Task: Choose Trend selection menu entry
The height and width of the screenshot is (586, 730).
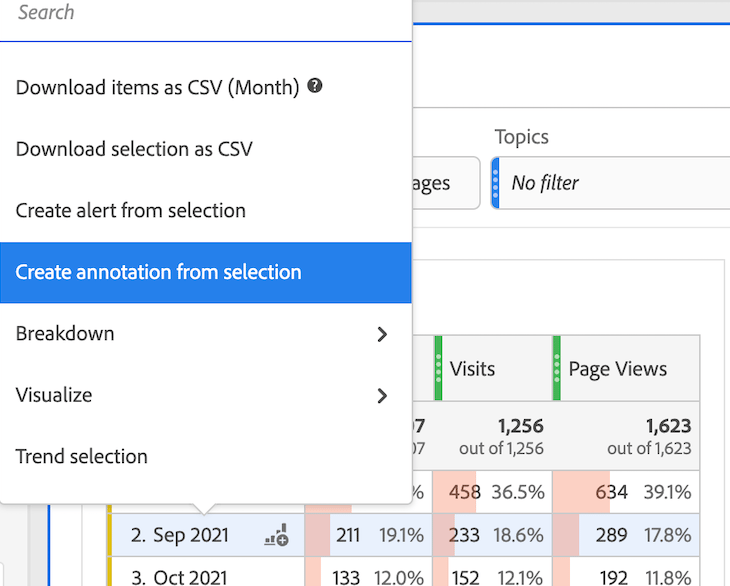Action: click(x=82, y=457)
